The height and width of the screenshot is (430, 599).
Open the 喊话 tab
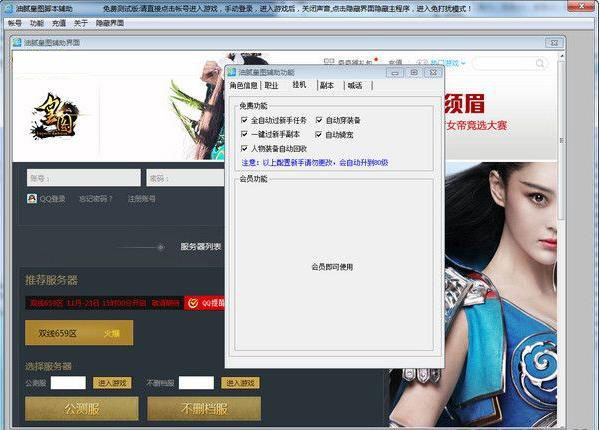pos(355,86)
